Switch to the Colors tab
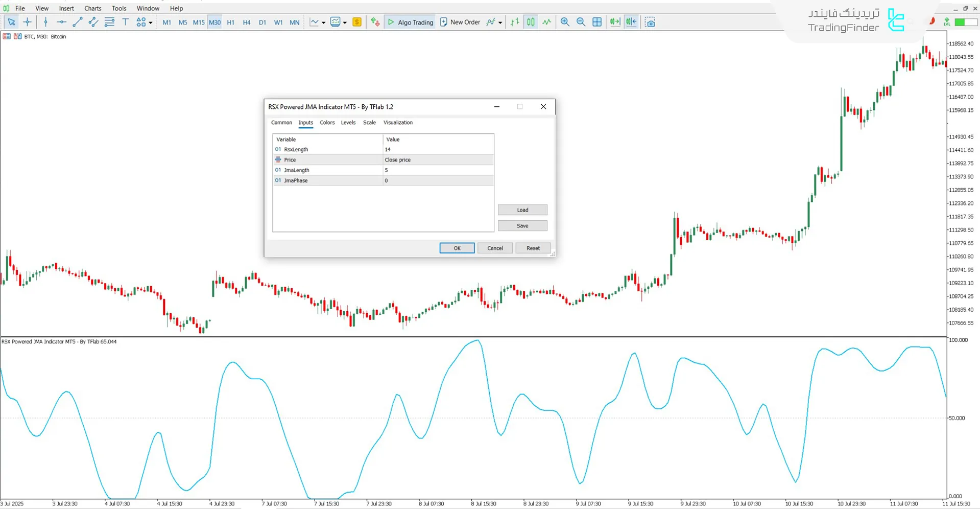This screenshot has height=509, width=980. coord(327,123)
